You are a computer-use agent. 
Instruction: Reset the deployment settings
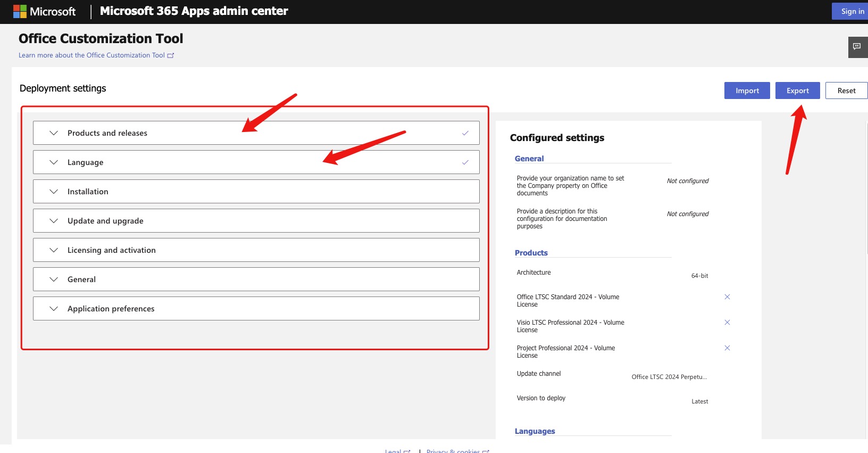[847, 90]
